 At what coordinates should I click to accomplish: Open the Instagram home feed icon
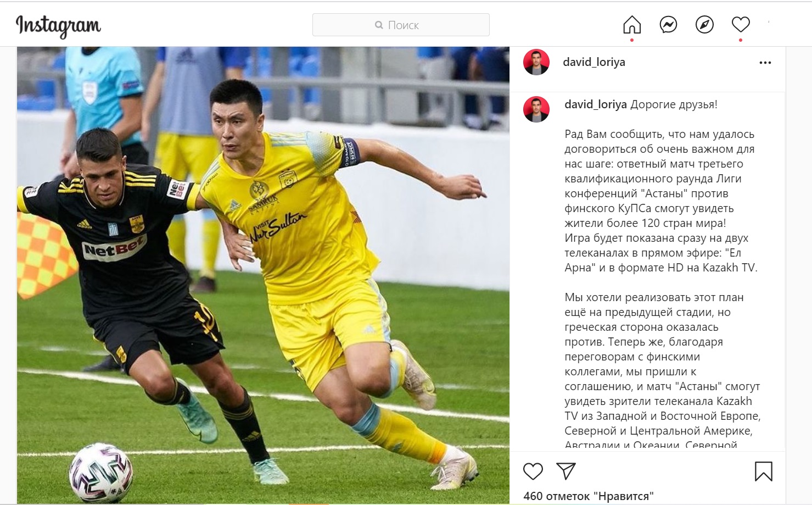[x=632, y=25]
